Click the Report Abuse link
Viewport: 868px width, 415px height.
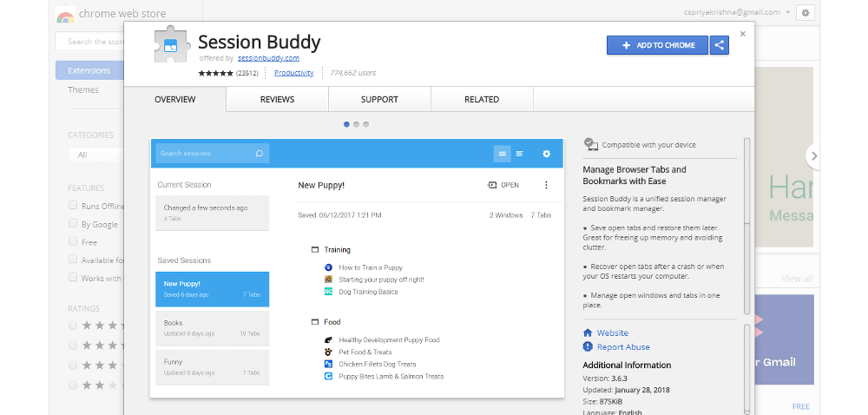pyautogui.click(x=623, y=347)
